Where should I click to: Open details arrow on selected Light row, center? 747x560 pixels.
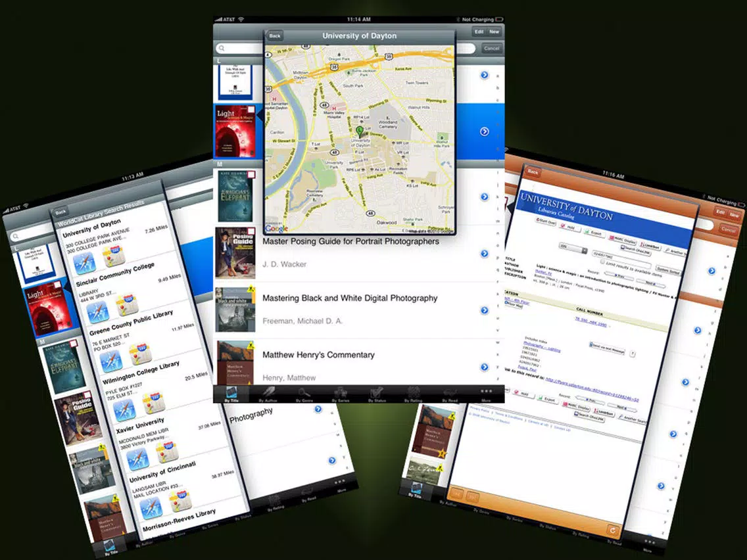pyautogui.click(x=485, y=131)
